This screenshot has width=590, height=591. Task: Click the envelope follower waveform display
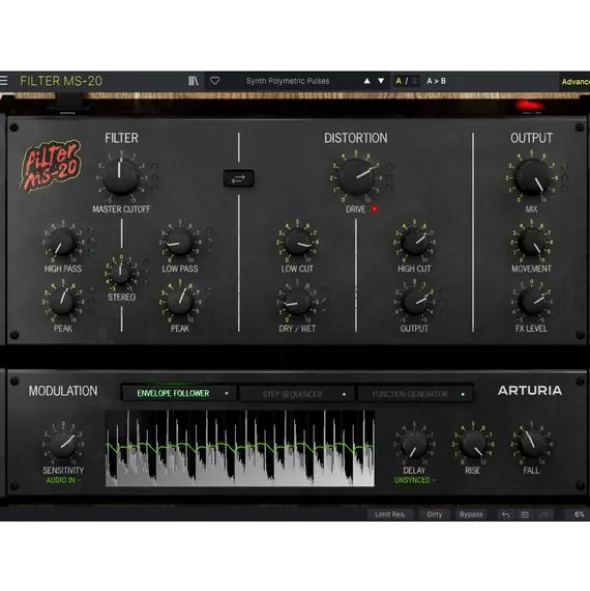(240, 448)
